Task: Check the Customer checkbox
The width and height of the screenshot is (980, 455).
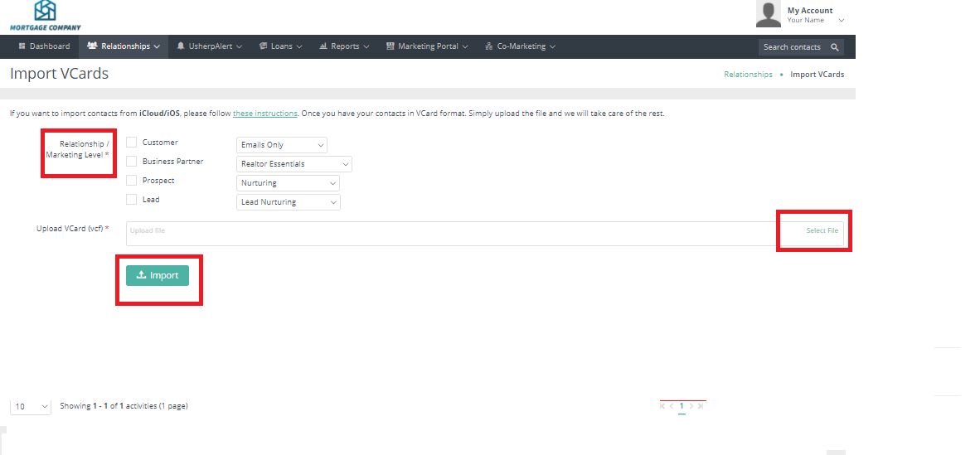Action: click(131, 143)
